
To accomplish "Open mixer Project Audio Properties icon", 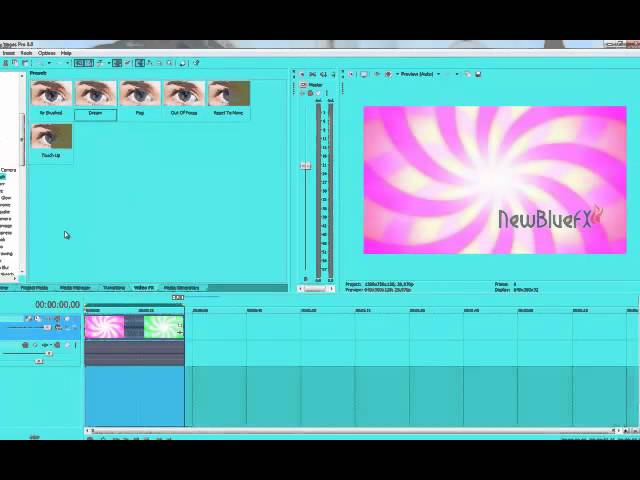I will coord(302,74).
